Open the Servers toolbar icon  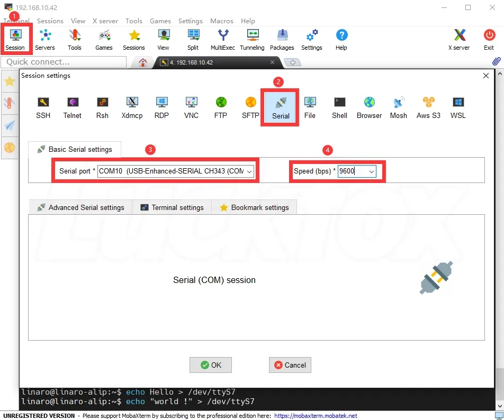pyautogui.click(x=45, y=40)
